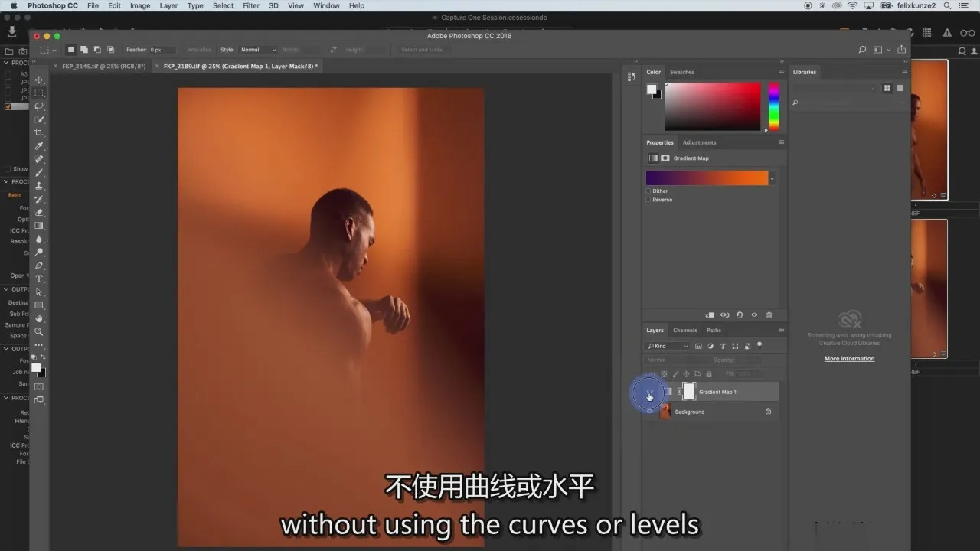This screenshot has width=980, height=551.
Task: Select the Type tool in the toolbar
Action: point(39,279)
